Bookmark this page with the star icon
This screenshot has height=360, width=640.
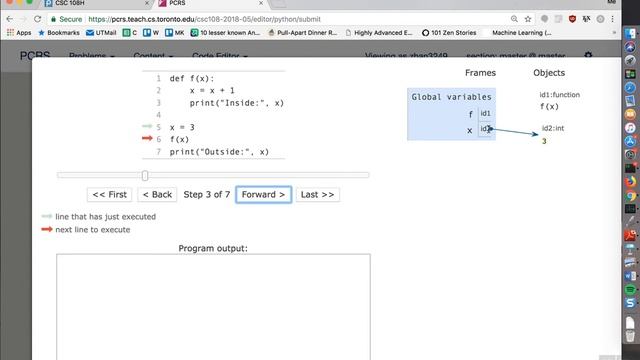pos(528,19)
